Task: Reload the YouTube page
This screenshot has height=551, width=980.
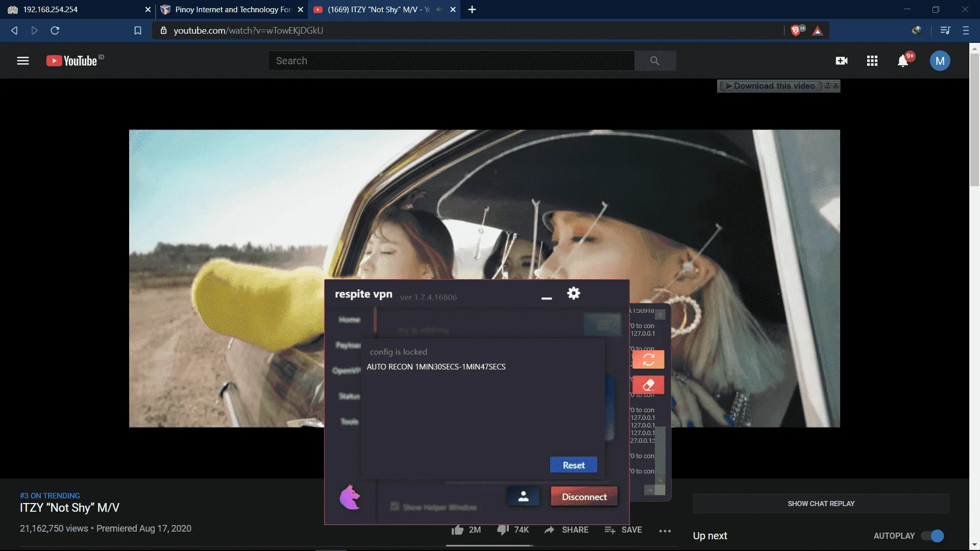Action: [x=55, y=31]
